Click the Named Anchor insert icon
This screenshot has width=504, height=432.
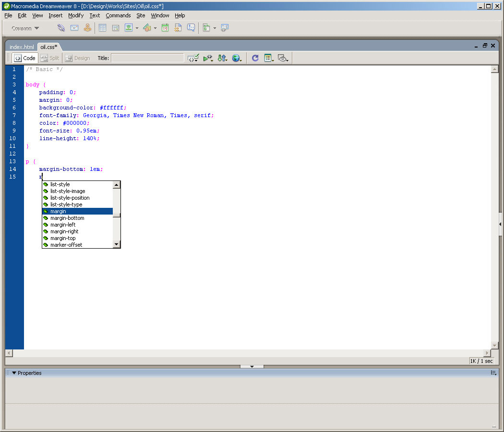click(x=87, y=28)
